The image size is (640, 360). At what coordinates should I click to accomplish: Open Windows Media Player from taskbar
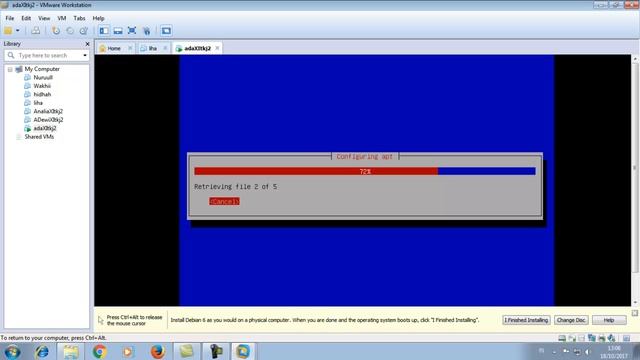coord(128,351)
